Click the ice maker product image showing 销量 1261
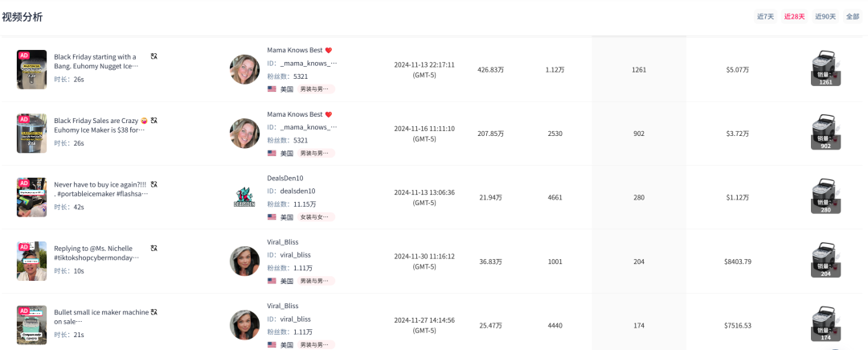The image size is (868, 350). tap(825, 69)
